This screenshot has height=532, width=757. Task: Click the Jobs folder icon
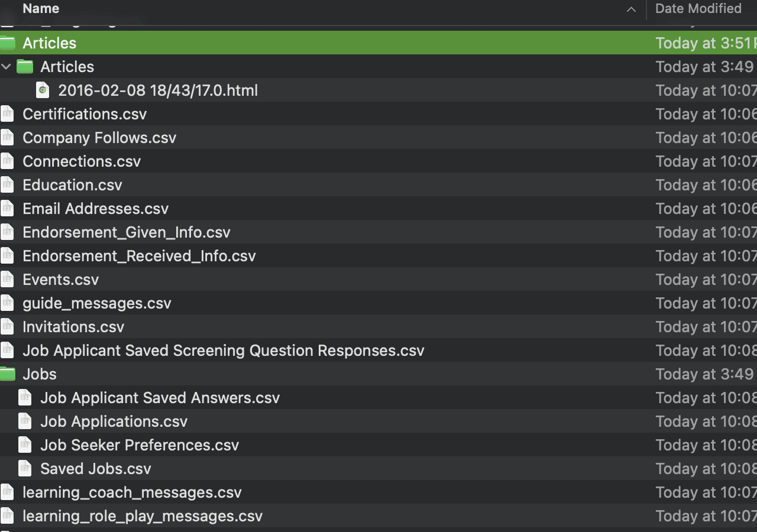click(x=7, y=374)
